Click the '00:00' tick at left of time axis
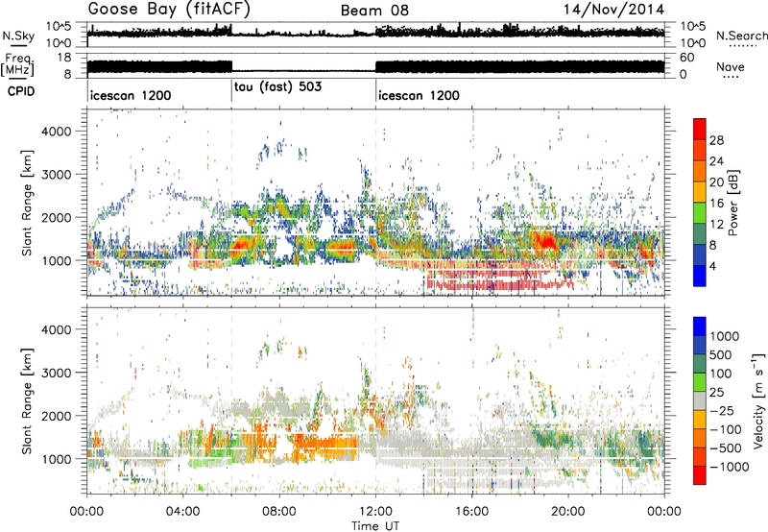768x532 pixels. [87, 512]
